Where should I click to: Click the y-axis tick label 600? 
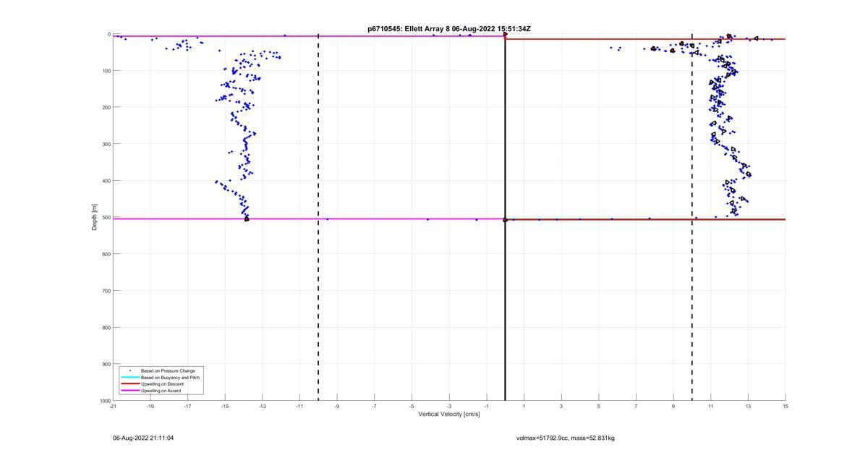106,254
